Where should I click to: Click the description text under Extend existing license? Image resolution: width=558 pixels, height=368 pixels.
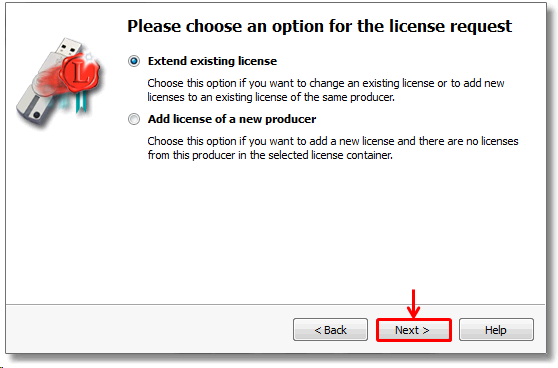(326, 90)
